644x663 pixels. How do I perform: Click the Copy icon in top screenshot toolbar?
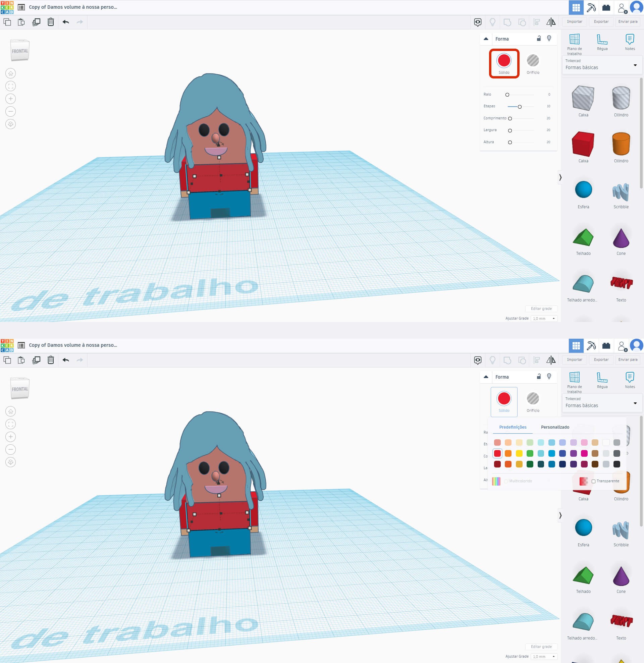tap(7, 22)
